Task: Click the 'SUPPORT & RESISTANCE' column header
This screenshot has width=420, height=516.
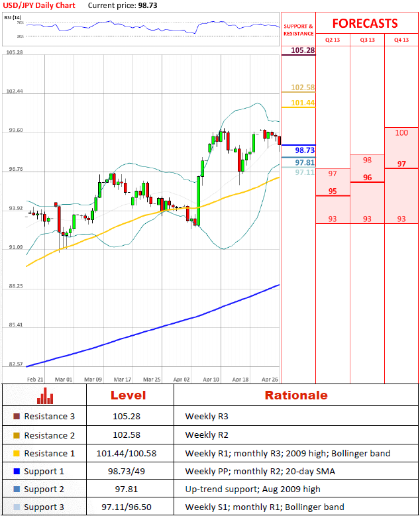Action: [x=298, y=30]
